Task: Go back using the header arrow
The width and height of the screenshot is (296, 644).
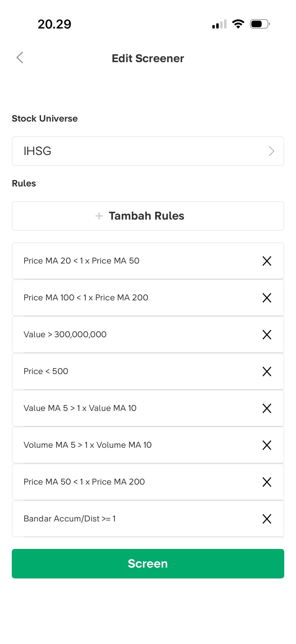Action: pyautogui.click(x=20, y=58)
